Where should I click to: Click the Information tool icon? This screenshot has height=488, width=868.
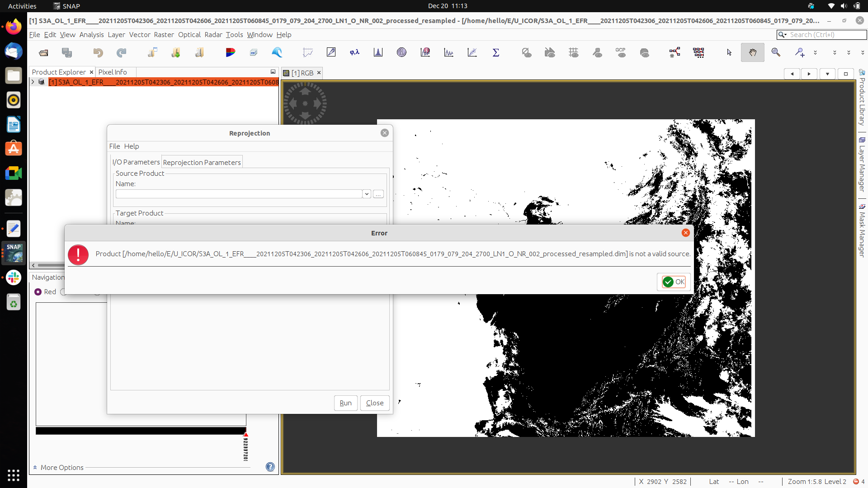401,53
